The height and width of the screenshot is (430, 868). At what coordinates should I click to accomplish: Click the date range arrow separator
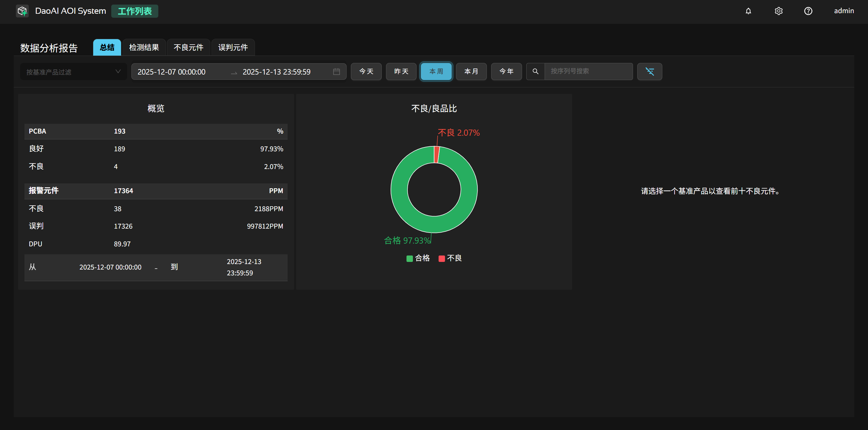[x=234, y=72]
